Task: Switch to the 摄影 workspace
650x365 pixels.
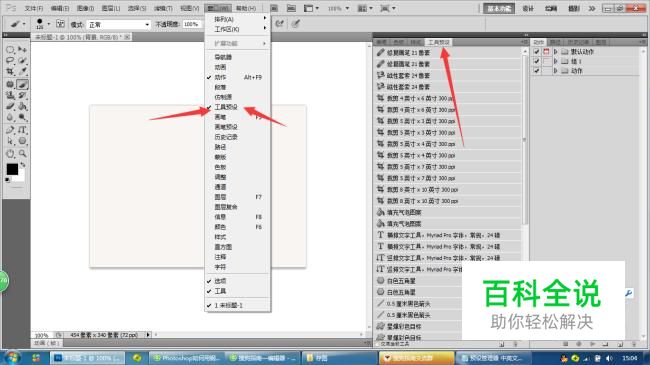Action: [x=574, y=8]
